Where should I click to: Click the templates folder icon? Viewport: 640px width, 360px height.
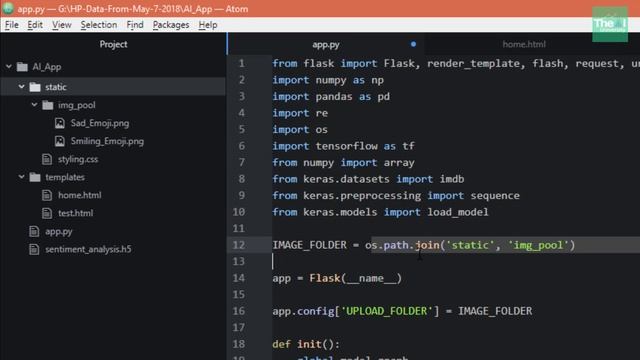(35, 177)
